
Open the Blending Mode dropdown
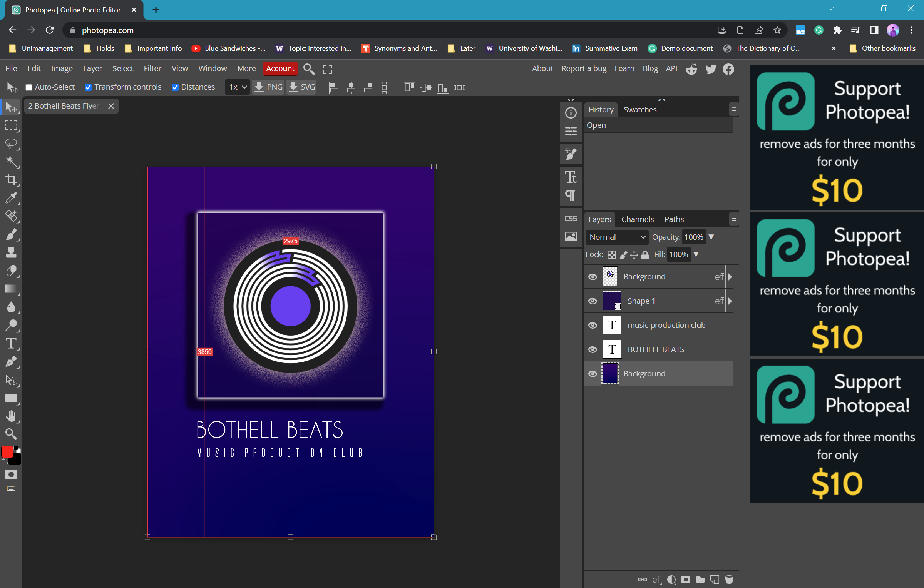point(615,237)
